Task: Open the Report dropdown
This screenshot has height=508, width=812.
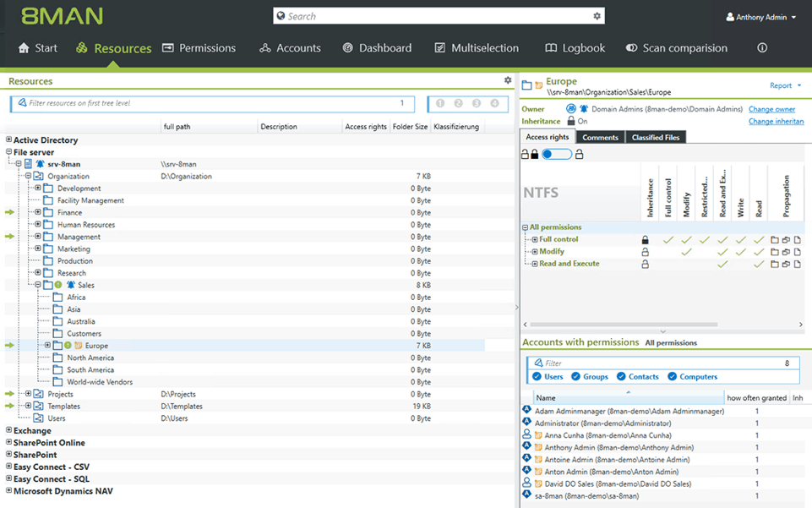Action: (784, 85)
